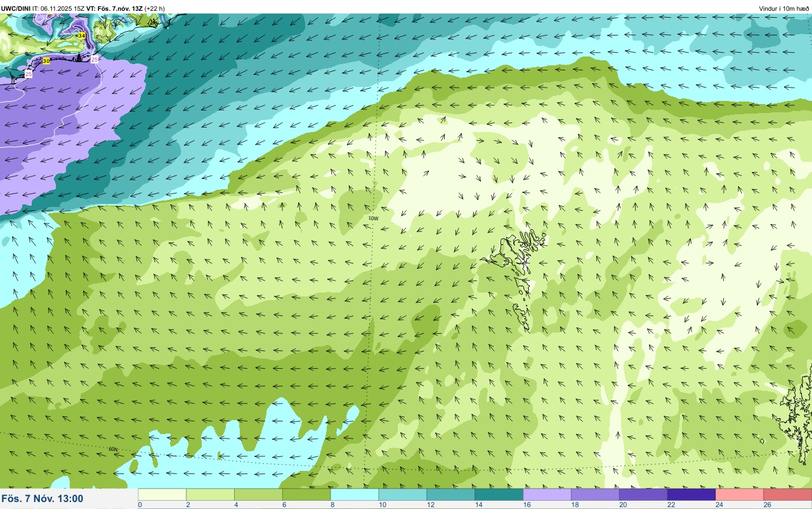The image size is (812, 509).
Task: Click the 8–10 pale cyan legend swatch
Action: pyautogui.click(x=355, y=494)
